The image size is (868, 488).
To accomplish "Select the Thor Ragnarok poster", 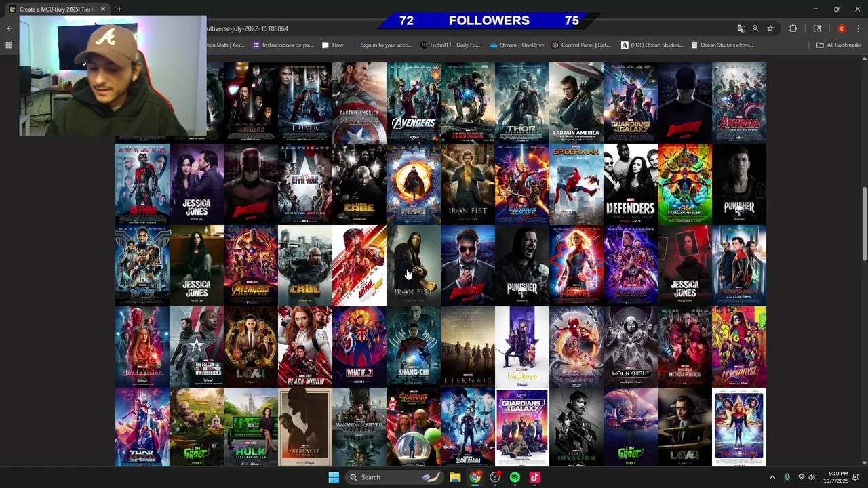I will point(685,184).
